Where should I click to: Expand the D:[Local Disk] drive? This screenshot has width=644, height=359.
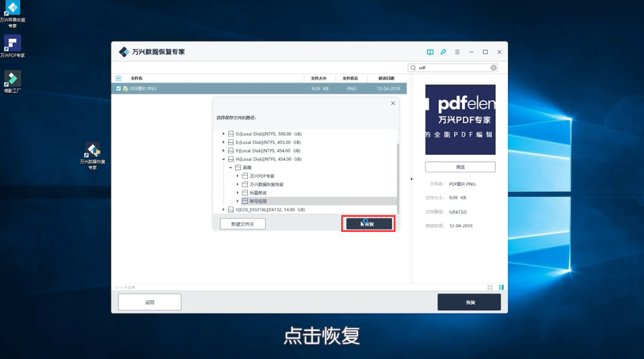point(223,133)
